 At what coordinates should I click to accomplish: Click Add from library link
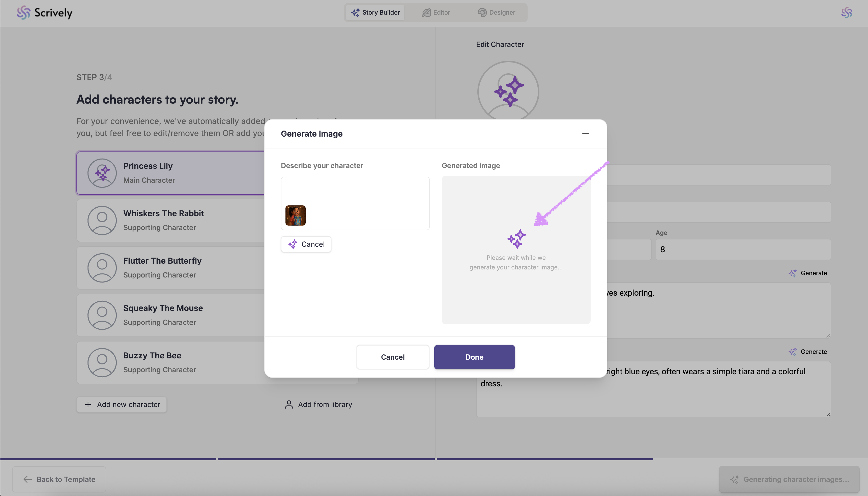(318, 404)
